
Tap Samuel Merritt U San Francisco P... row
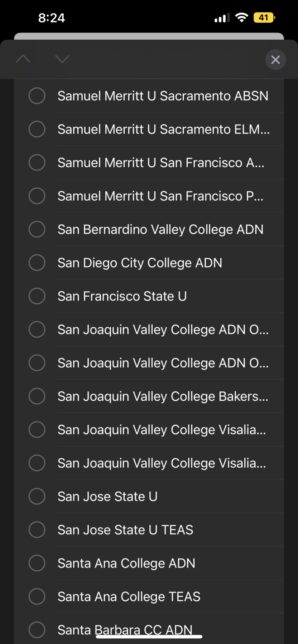[149, 196]
